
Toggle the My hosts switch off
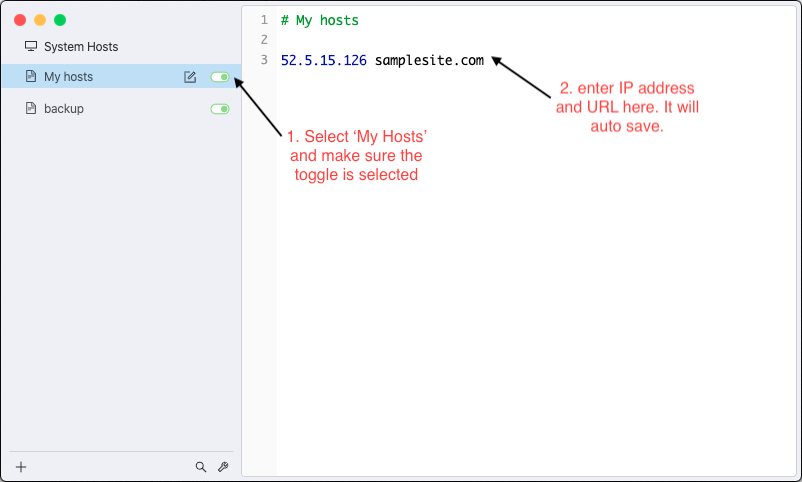[x=220, y=77]
